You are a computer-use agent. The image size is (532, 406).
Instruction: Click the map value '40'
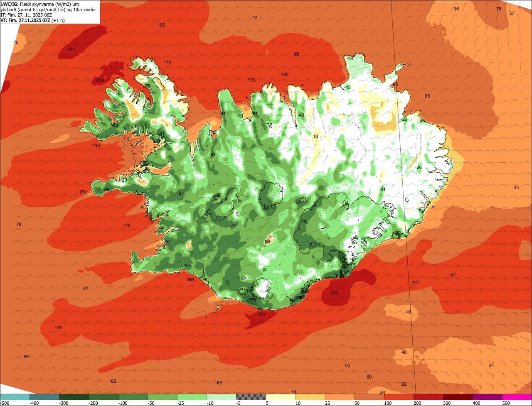16,42
